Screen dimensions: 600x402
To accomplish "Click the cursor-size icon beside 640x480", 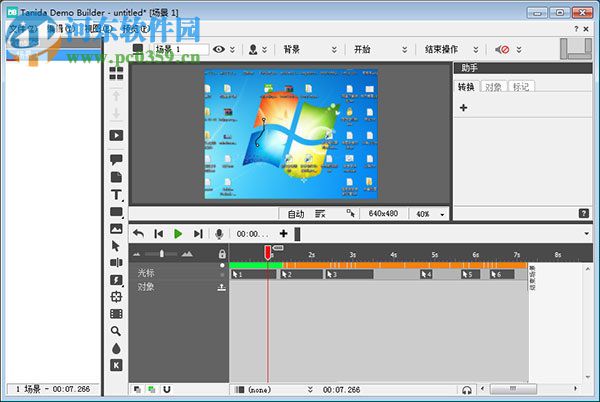I will [351, 213].
